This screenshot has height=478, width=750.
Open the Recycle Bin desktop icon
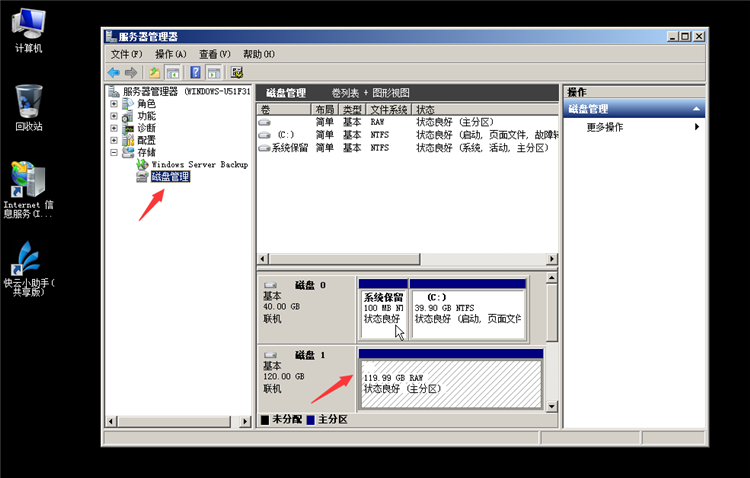click(x=28, y=104)
